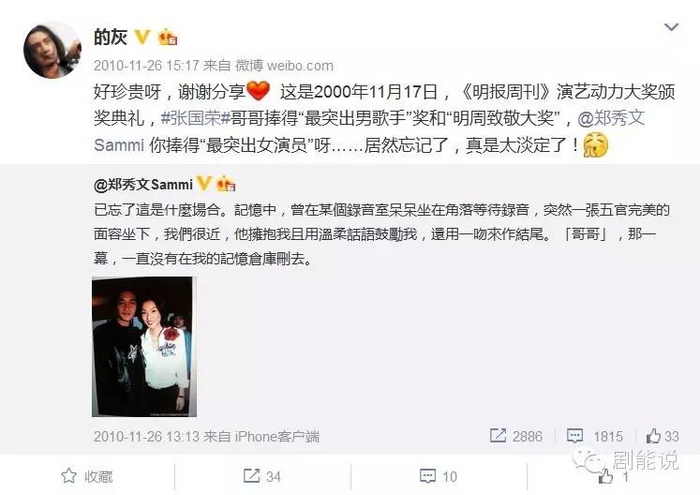
Task: Click the yellow V verified badge beside 的灰
Action: [142, 37]
